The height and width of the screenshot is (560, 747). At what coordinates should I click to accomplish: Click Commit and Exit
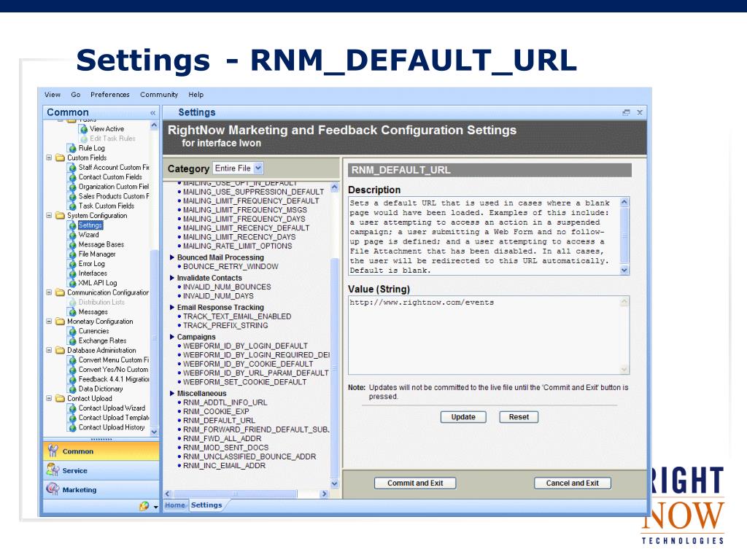pyautogui.click(x=415, y=483)
